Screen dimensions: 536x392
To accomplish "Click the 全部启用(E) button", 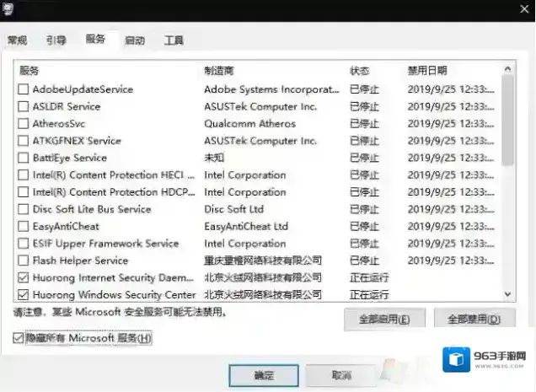I will [x=384, y=320].
